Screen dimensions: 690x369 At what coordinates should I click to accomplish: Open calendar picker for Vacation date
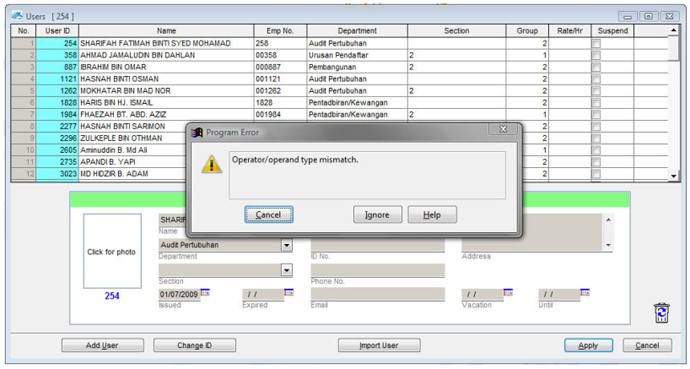click(x=508, y=292)
